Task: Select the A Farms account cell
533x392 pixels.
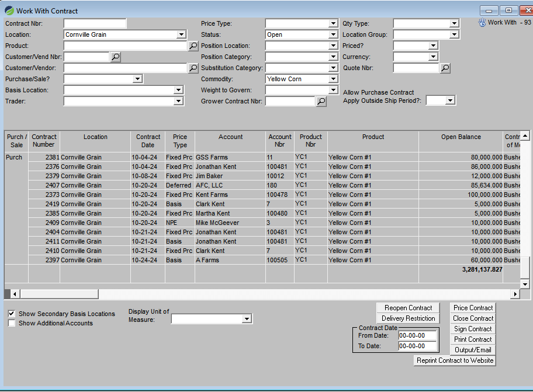Action: coord(230,260)
